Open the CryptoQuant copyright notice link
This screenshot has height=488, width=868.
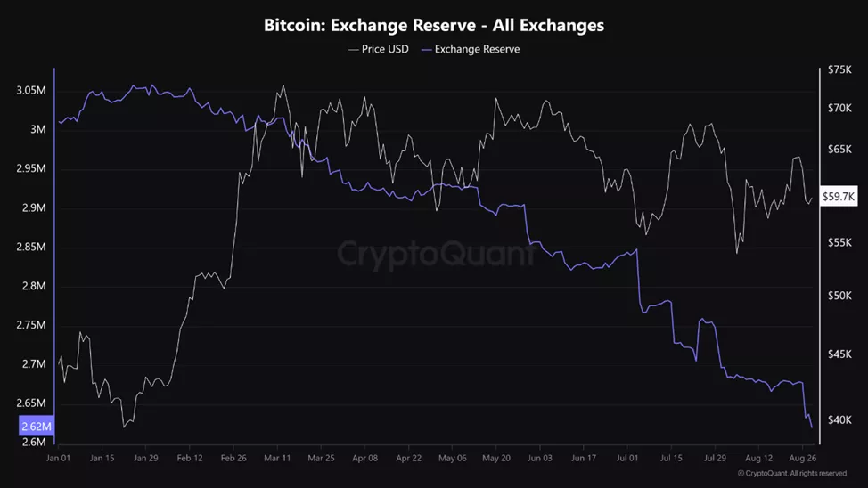(792, 474)
